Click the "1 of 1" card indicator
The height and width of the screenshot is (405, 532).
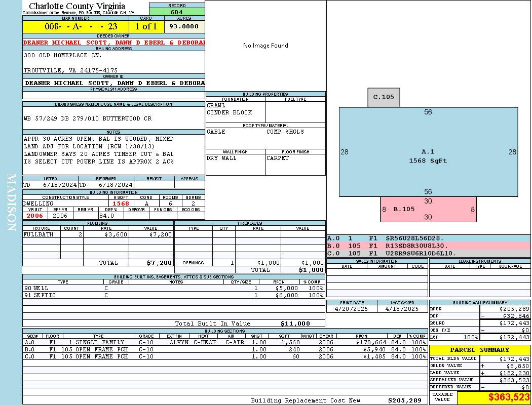(146, 26)
